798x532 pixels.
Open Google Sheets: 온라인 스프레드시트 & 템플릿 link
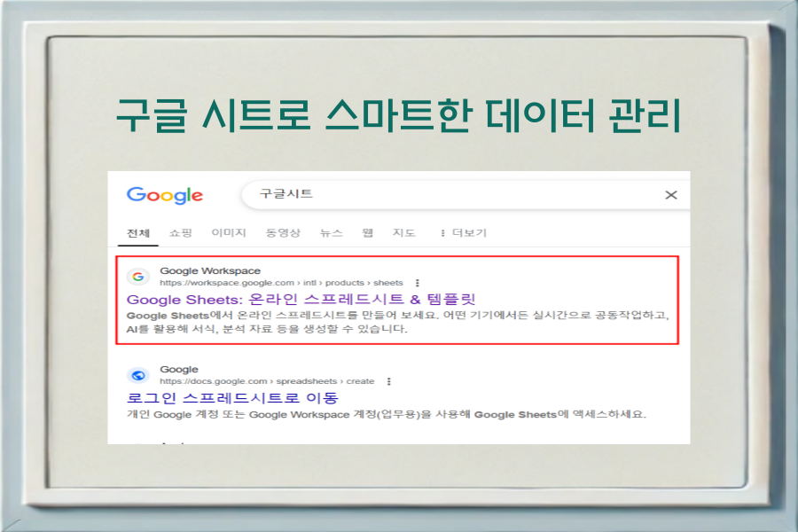pyautogui.click(x=301, y=300)
